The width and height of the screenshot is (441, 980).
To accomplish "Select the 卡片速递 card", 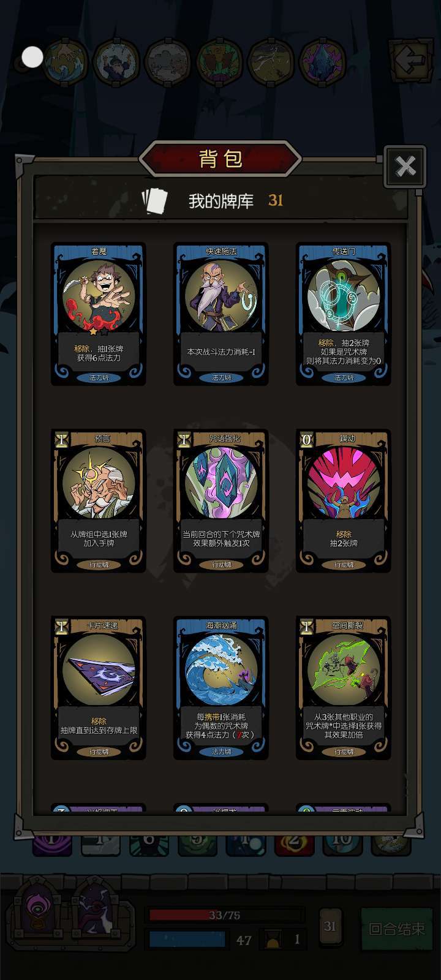I will click(99, 688).
